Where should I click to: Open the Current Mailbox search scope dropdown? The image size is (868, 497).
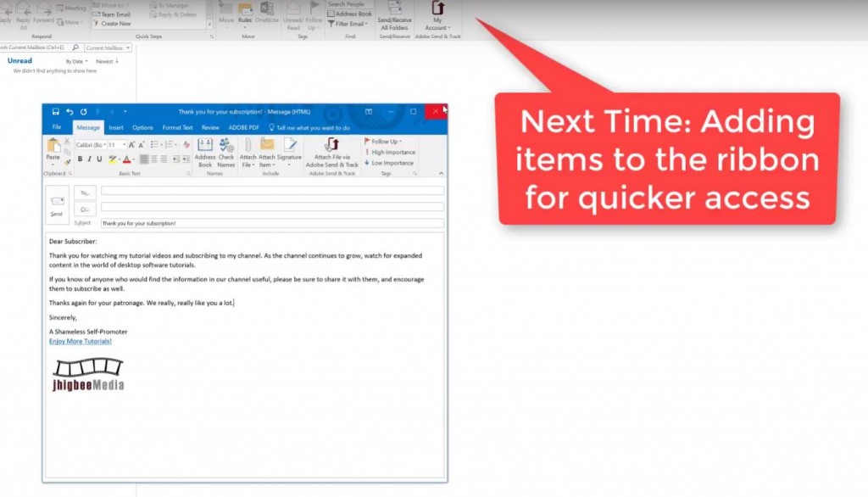[x=108, y=47]
